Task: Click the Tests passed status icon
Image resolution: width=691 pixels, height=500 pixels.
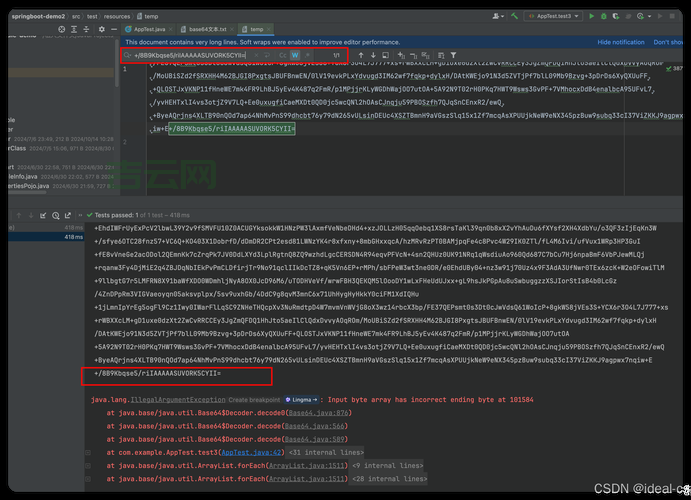Action: (x=88, y=214)
